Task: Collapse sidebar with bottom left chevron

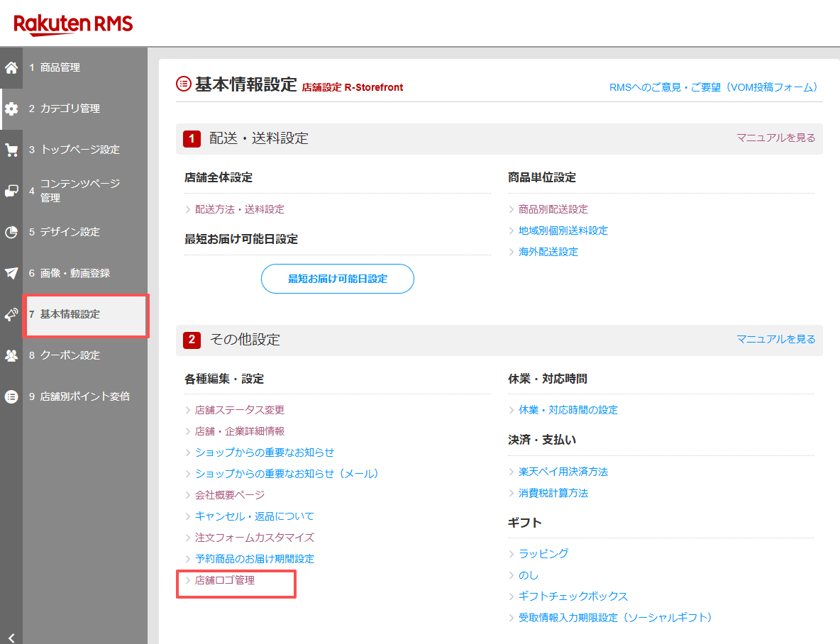Action: (11, 638)
